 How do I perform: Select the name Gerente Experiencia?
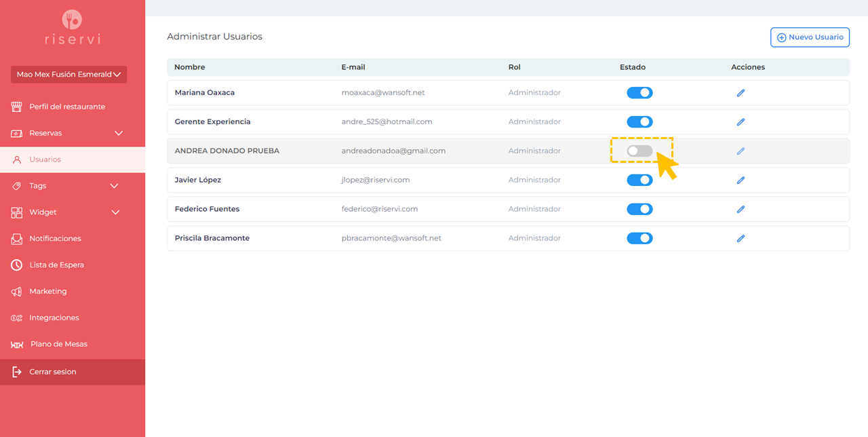click(213, 122)
